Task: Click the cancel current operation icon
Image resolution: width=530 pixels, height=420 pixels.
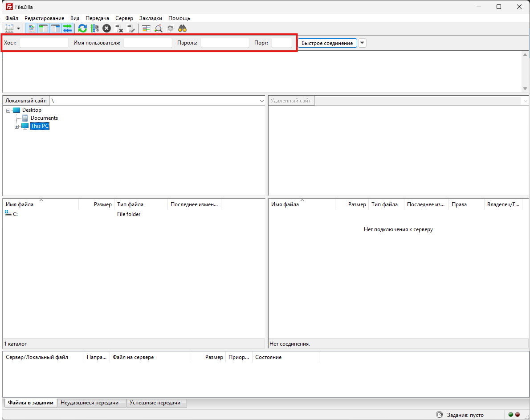Action: (106, 29)
